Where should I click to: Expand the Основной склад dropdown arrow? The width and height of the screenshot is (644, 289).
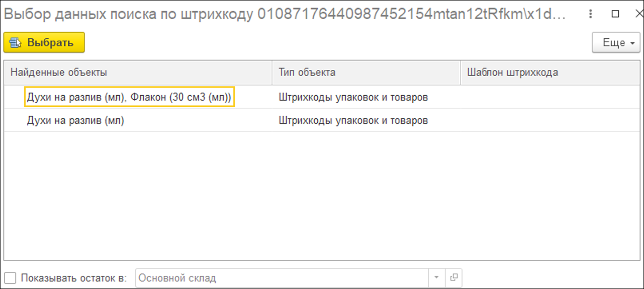[436, 277]
